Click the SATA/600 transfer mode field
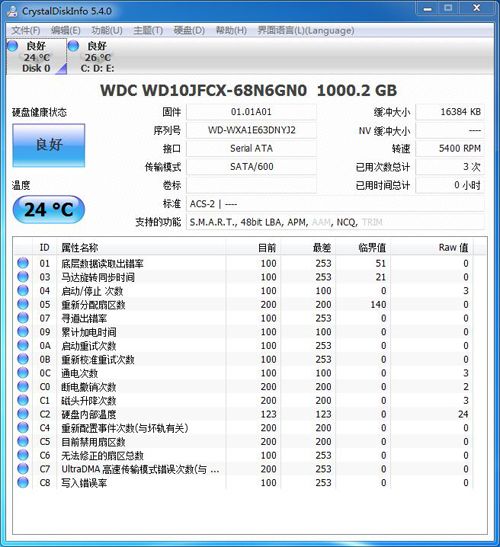The image size is (500, 547). coord(251,167)
